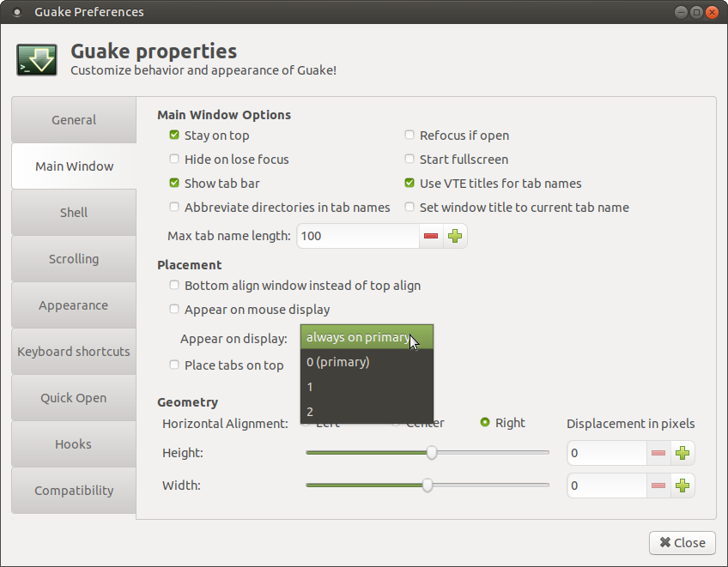Select Right horizontal alignment radio

tap(485, 423)
